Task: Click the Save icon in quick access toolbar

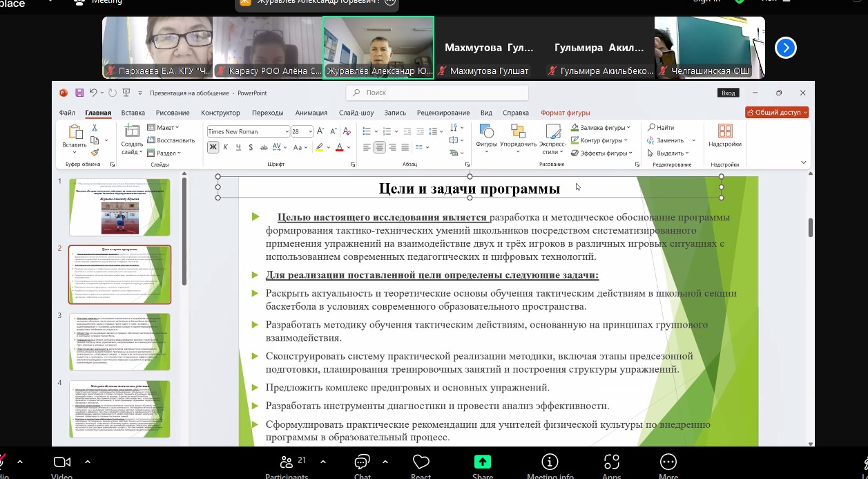Action: [x=79, y=93]
